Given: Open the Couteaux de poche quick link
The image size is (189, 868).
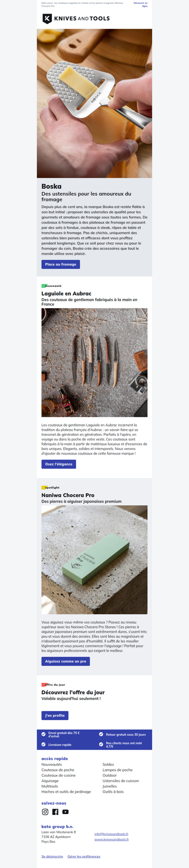Looking at the screenshot, I should coord(58,770).
